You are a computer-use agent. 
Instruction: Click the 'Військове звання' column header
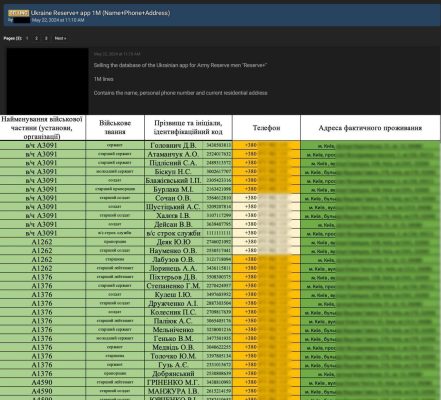(115, 128)
